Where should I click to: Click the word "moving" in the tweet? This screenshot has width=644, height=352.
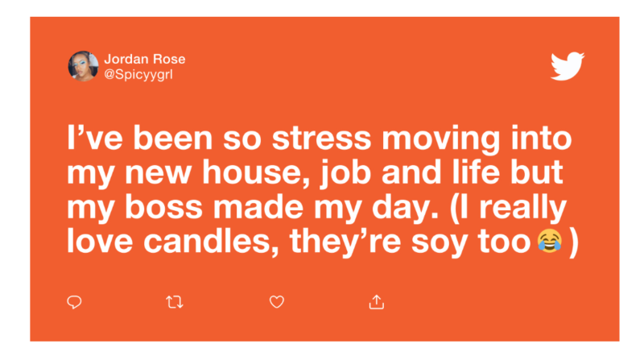click(441, 139)
